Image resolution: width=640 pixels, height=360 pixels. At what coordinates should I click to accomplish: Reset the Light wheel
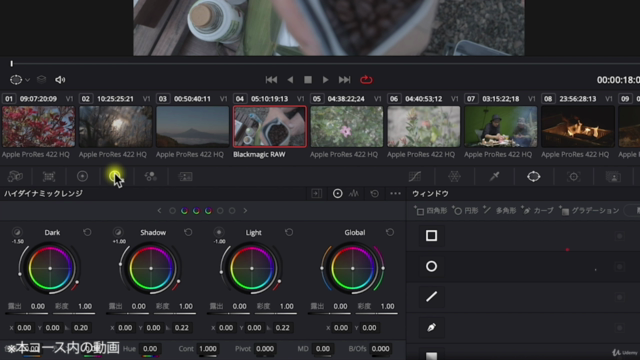[289, 232]
